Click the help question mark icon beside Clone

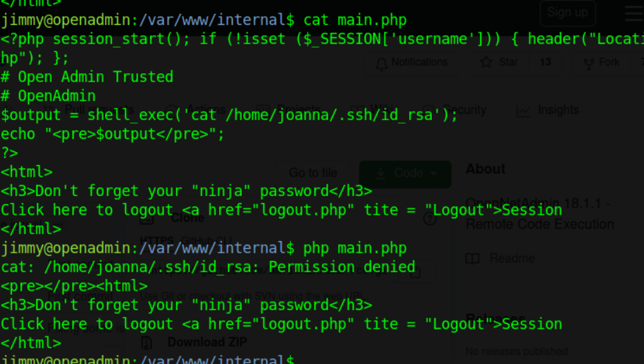pos(430,219)
